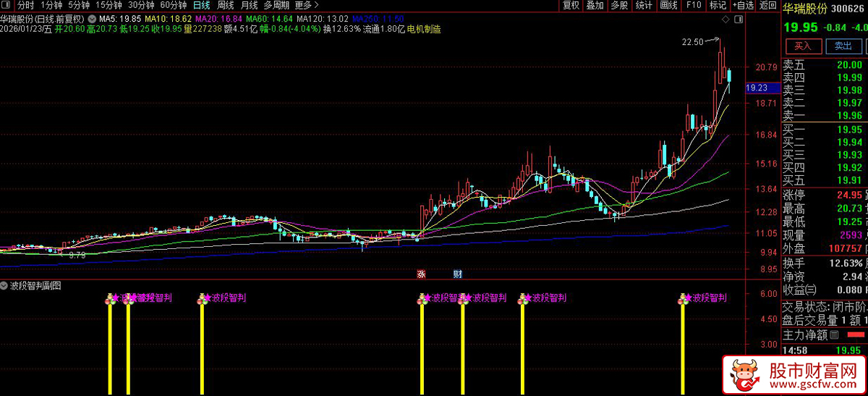Screen dimensions: 868x396
Task: Click the 返回 back button
Action: (767, 5)
